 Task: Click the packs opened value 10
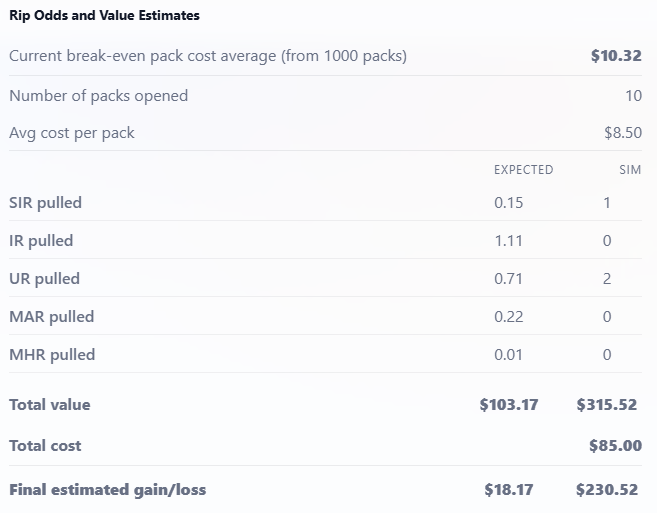632,96
